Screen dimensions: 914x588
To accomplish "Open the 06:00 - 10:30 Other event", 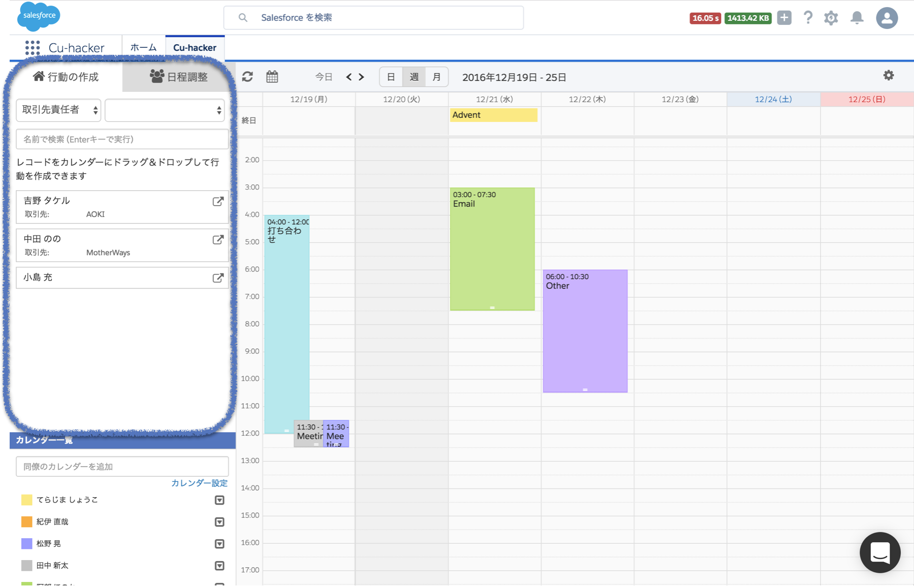I will tap(585, 331).
